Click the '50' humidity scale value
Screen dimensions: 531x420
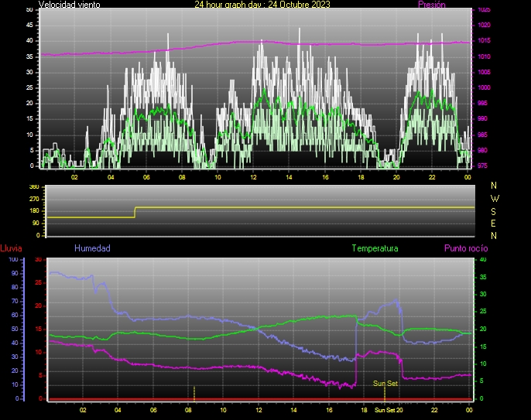pos(15,329)
